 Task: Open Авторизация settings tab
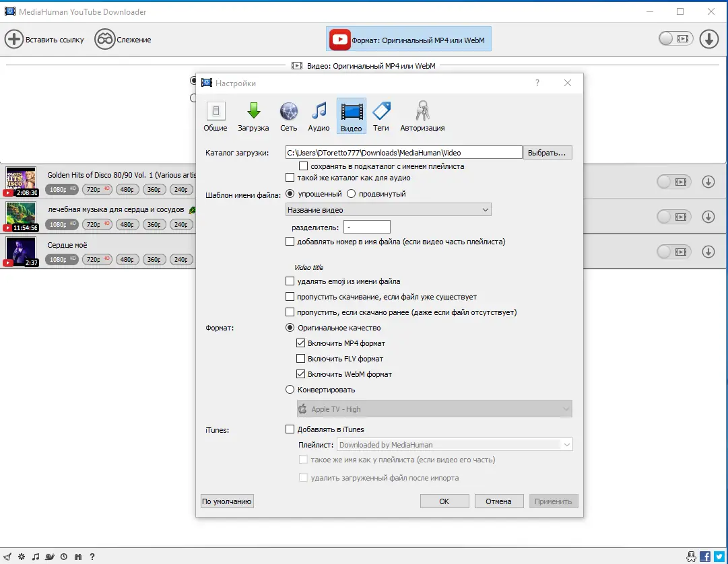(x=422, y=116)
